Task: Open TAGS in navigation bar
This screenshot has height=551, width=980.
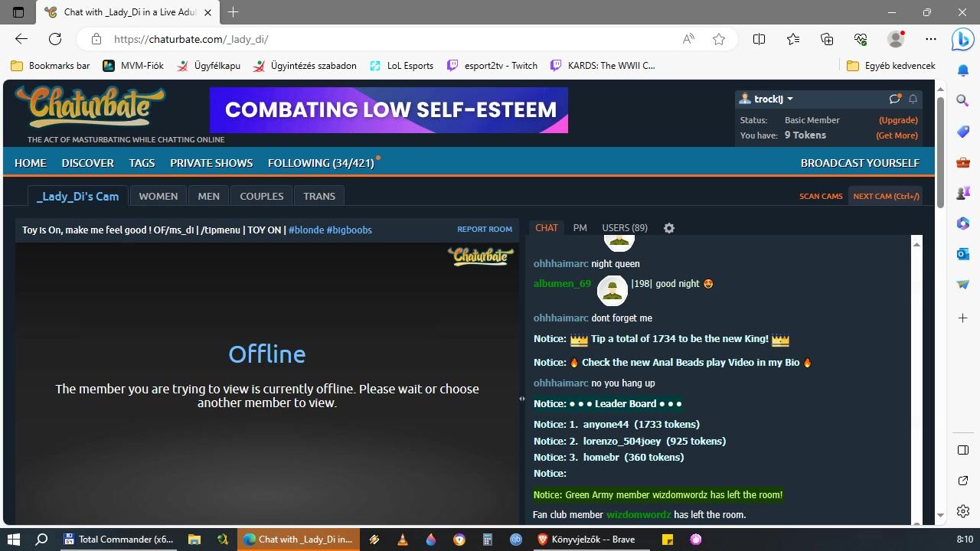Action: [142, 163]
